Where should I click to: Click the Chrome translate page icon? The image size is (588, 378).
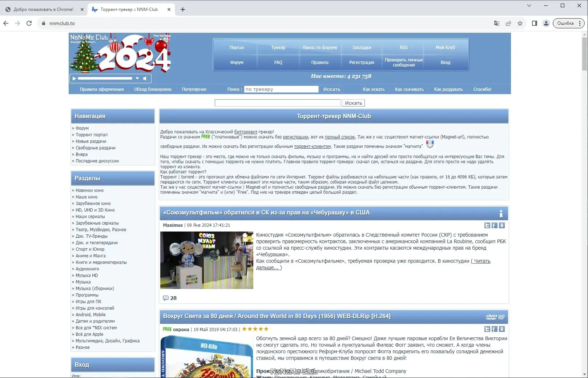[497, 23]
